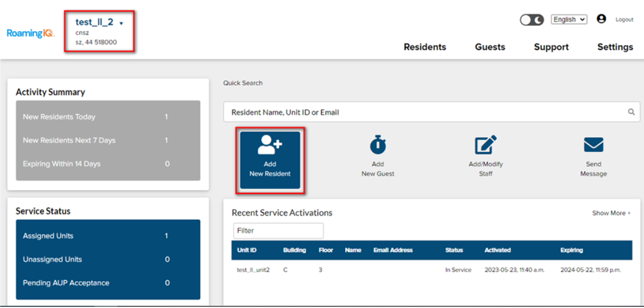
Task: Click the Logout link
Action: click(x=624, y=20)
